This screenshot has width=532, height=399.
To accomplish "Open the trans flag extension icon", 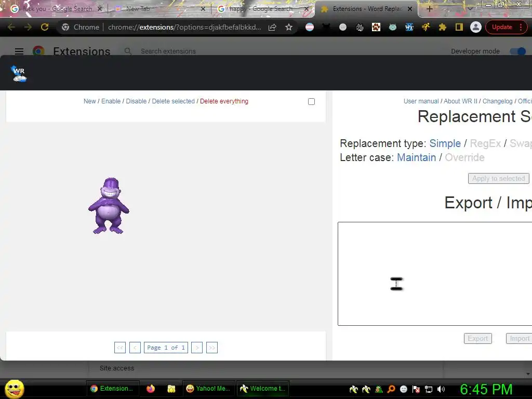I will coord(310,27).
